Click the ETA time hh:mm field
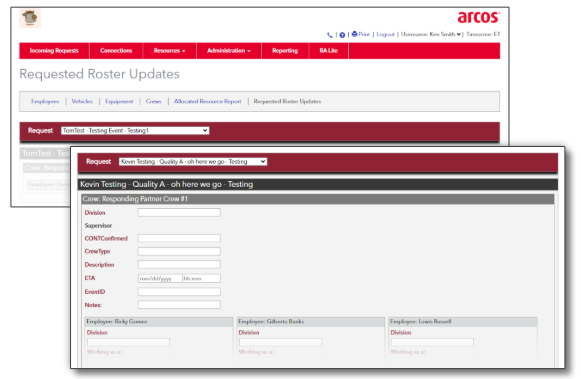This screenshot has width=581, height=379. [x=202, y=278]
